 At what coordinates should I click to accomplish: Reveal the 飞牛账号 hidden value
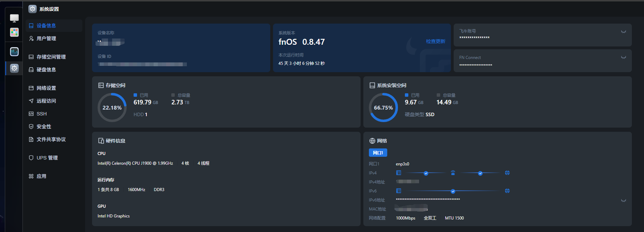click(623, 32)
